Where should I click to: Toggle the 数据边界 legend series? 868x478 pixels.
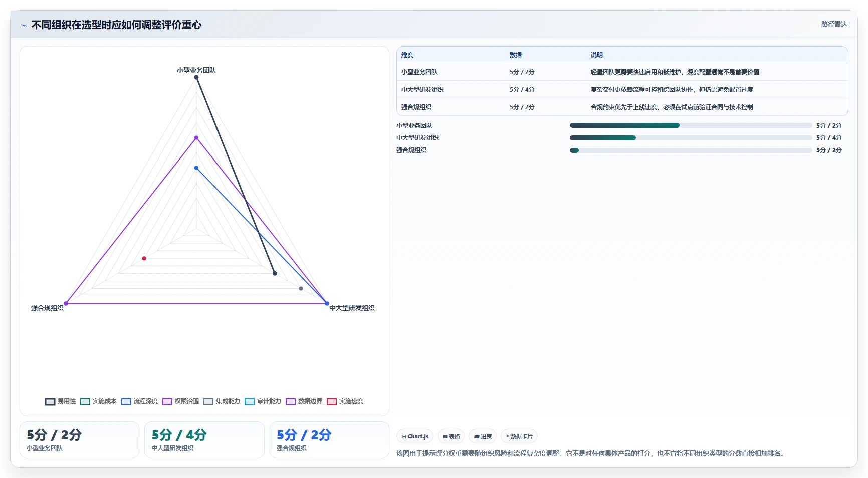(304, 401)
